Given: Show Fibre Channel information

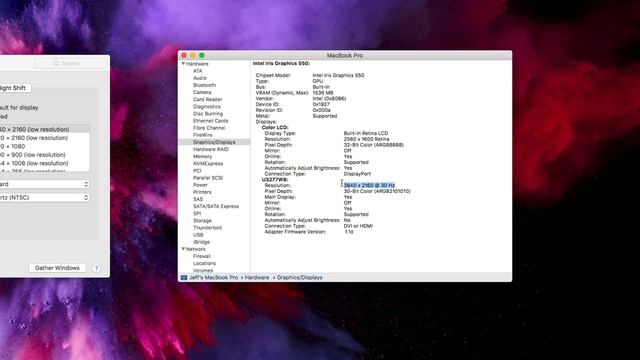Looking at the screenshot, I should pos(209,128).
